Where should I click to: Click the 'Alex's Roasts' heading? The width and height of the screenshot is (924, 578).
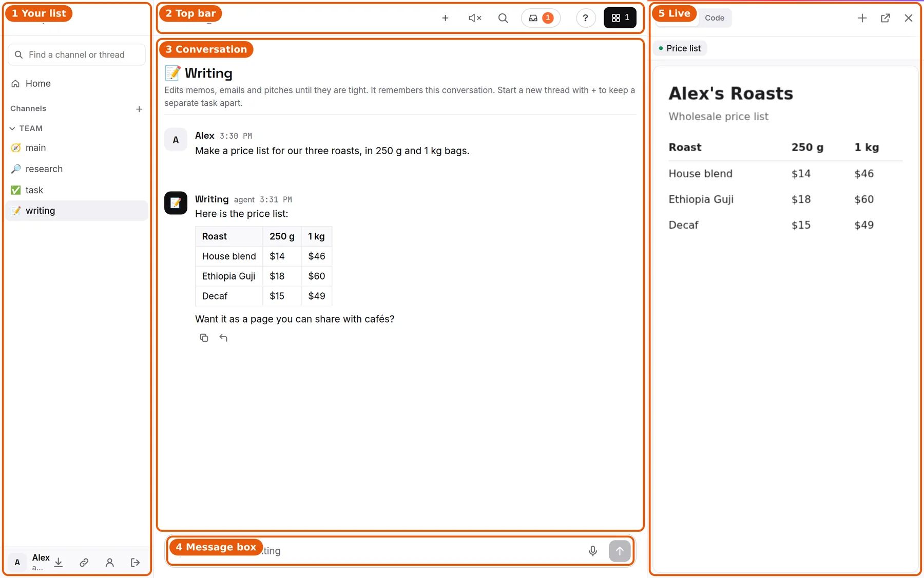point(730,94)
